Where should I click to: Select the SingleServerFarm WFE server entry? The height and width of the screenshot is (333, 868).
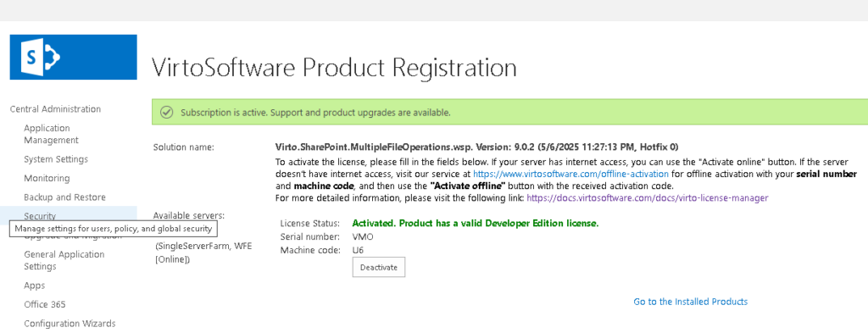[203, 253]
